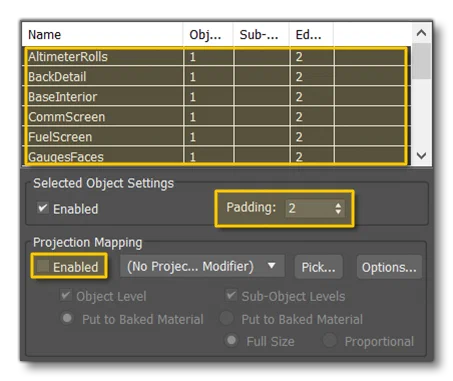453x381 pixels.
Task: Click the Padding spinner up arrow
Action: click(338, 205)
